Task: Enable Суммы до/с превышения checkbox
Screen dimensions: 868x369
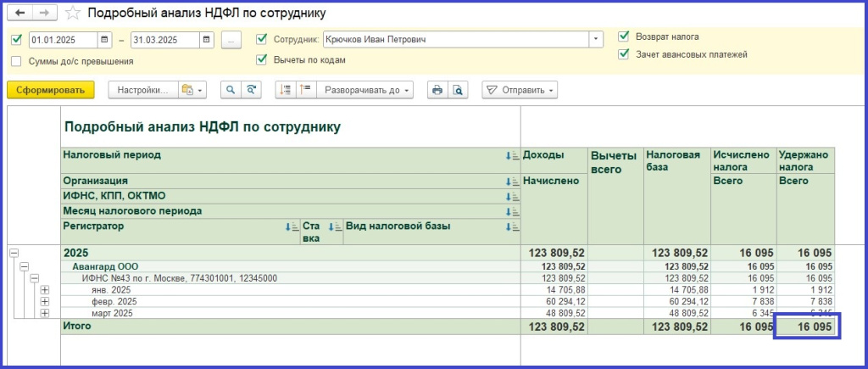Action: (x=17, y=61)
